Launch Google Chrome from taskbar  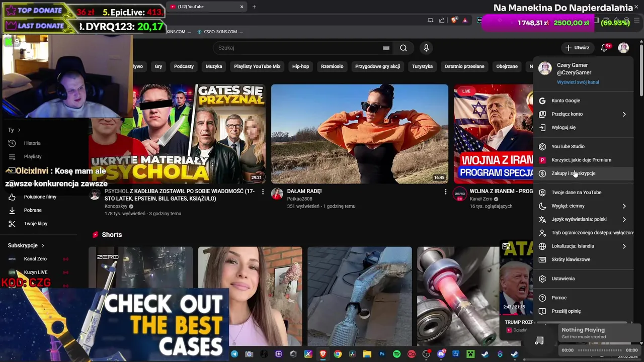pos(338,354)
